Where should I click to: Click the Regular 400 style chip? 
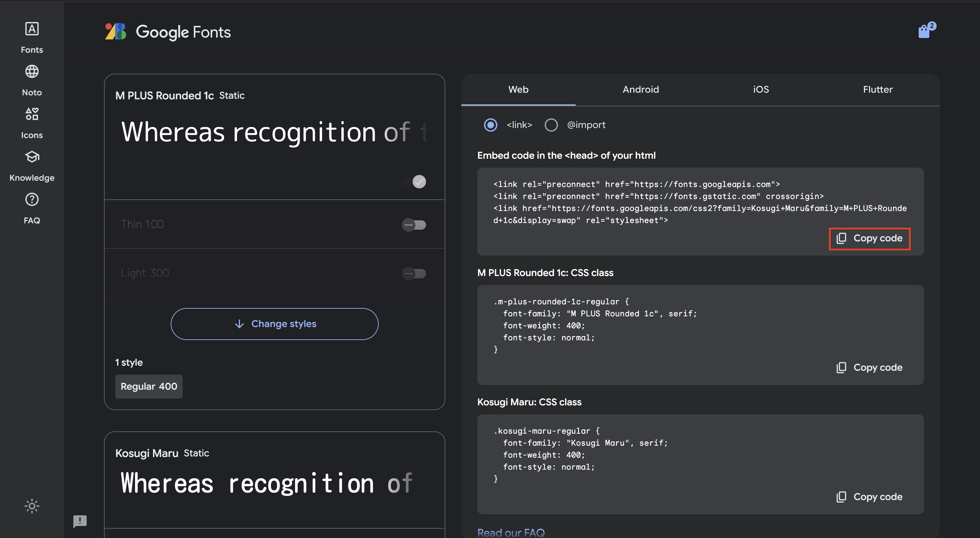click(x=149, y=387)
